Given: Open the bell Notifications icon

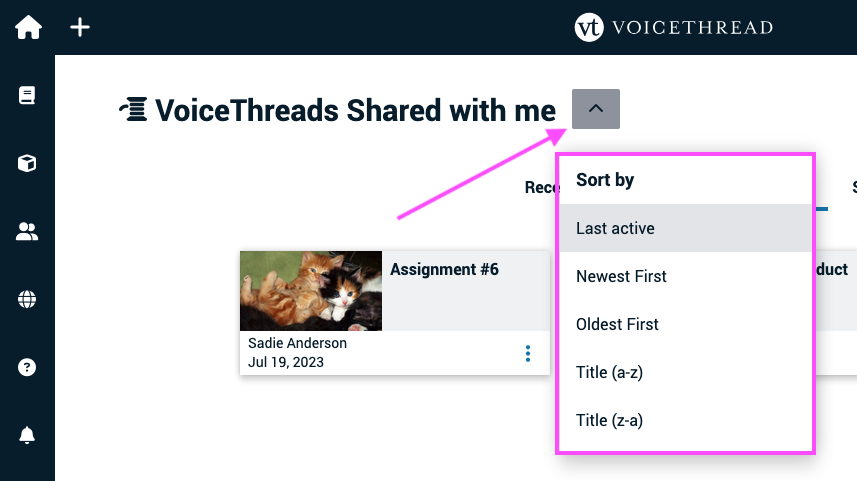Looking at the screenshot, I should click(27, 435).
